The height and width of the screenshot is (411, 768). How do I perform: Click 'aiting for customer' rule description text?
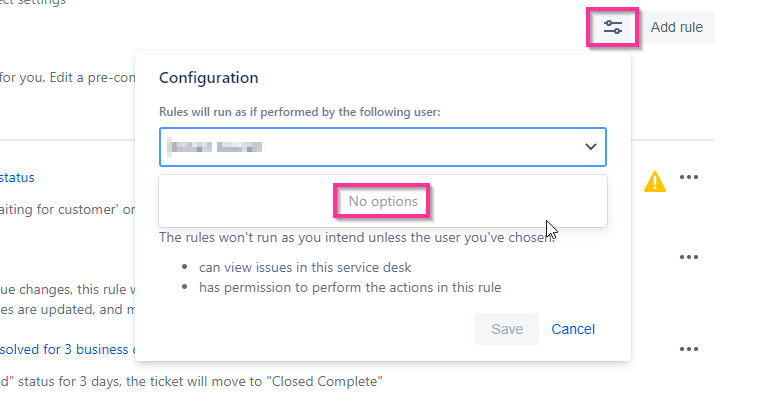click(67, 210)
